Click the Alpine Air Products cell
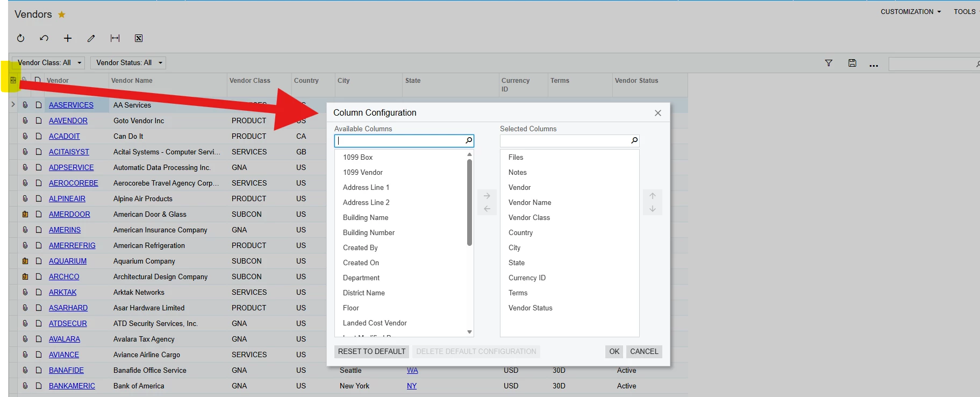980x397 pixels. pyautogui.click(x=143, y=198)
